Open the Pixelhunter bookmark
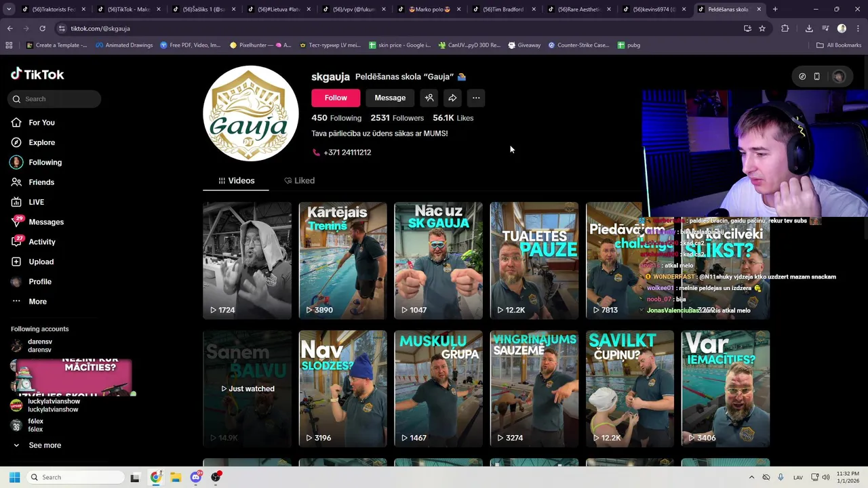868x488 pixels. pos(260,45)
